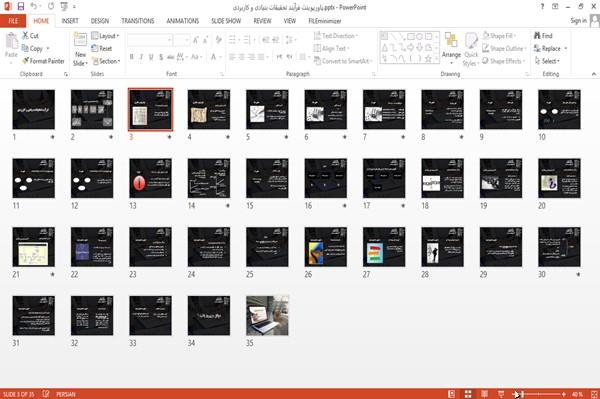Toggle Strikethrough formatting
The height and width of the screenshot is (399, 600).
(171, 57)
